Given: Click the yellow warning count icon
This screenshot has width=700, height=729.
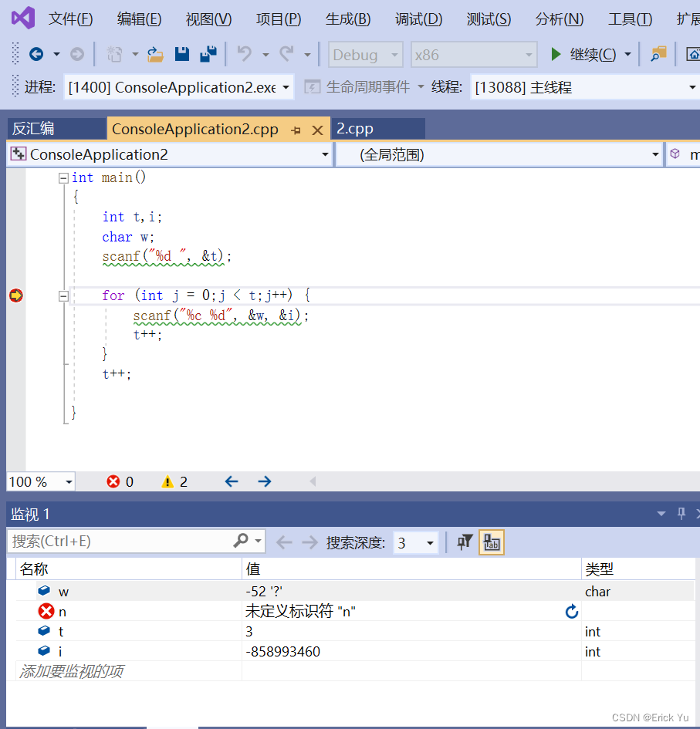Looking at the screenshot, I should 167,481.
